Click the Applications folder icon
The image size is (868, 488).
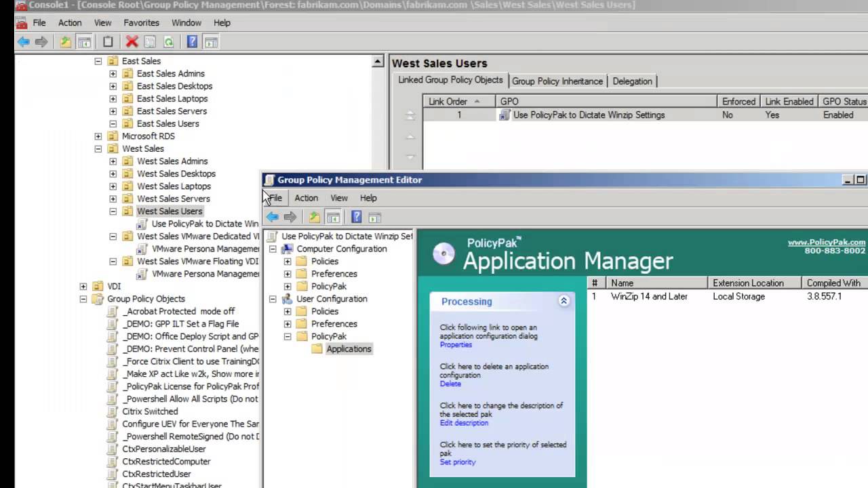click(317, 349)
